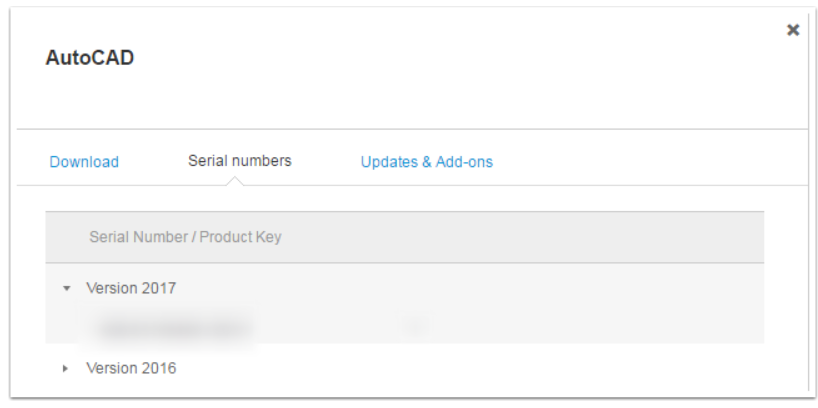Click the blurred product key value
The width and height of the screenshot is (818, 408).
[414, 325]
